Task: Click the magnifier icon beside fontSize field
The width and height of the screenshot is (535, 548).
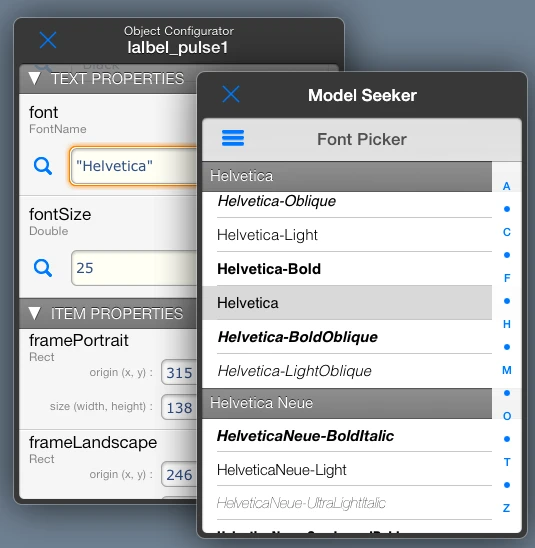Action: pyautogui.click(x=43, y=268)
